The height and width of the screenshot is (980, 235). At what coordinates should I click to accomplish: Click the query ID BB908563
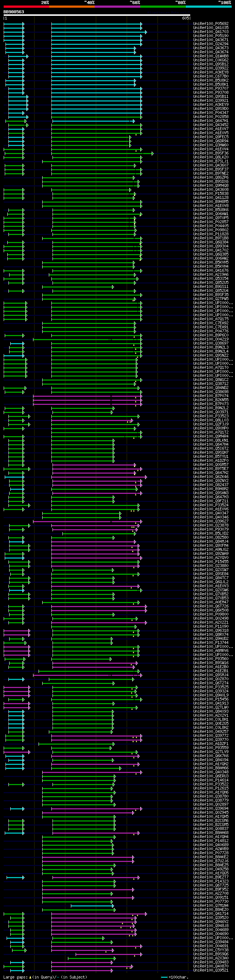tap(14, 12)
